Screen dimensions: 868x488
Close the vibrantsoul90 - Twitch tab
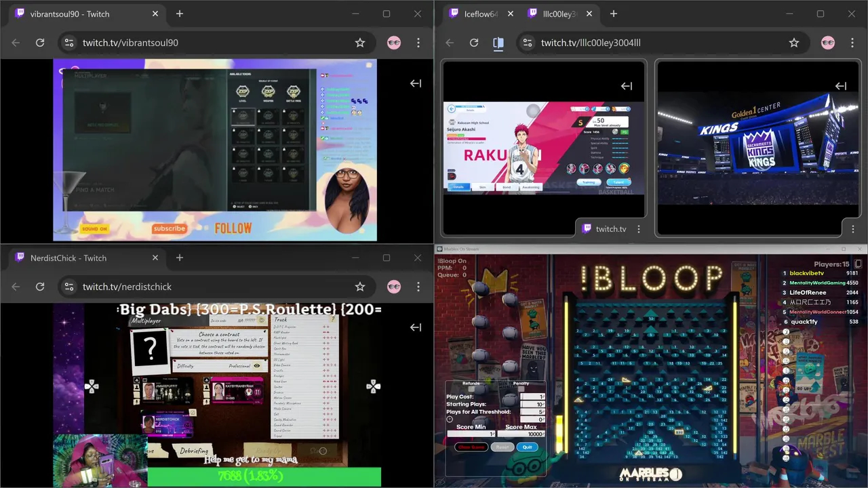[x=155, y=14]
